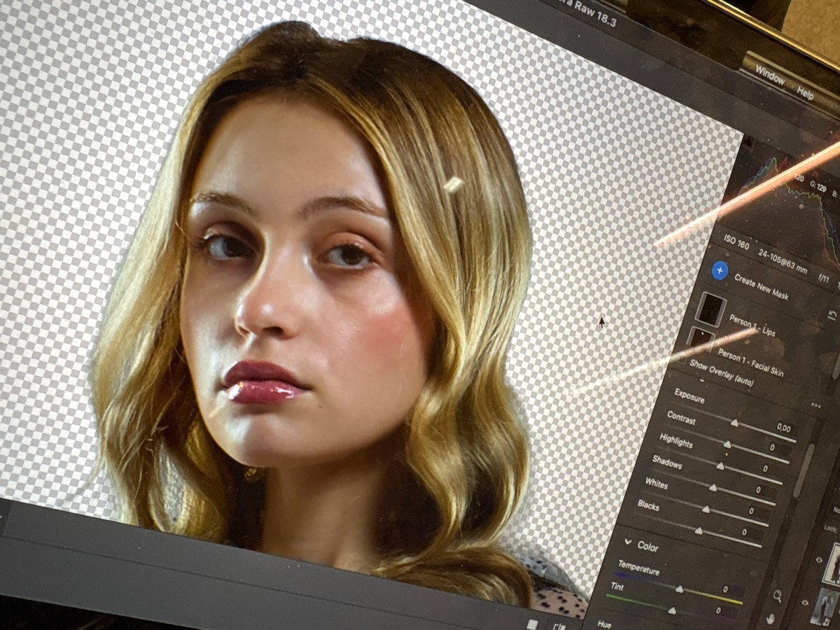Viewport: 840px width, 630px height.
Task: Select the Zoom magnifier tool
Action: pyautogui.click(x=778, y=596)
